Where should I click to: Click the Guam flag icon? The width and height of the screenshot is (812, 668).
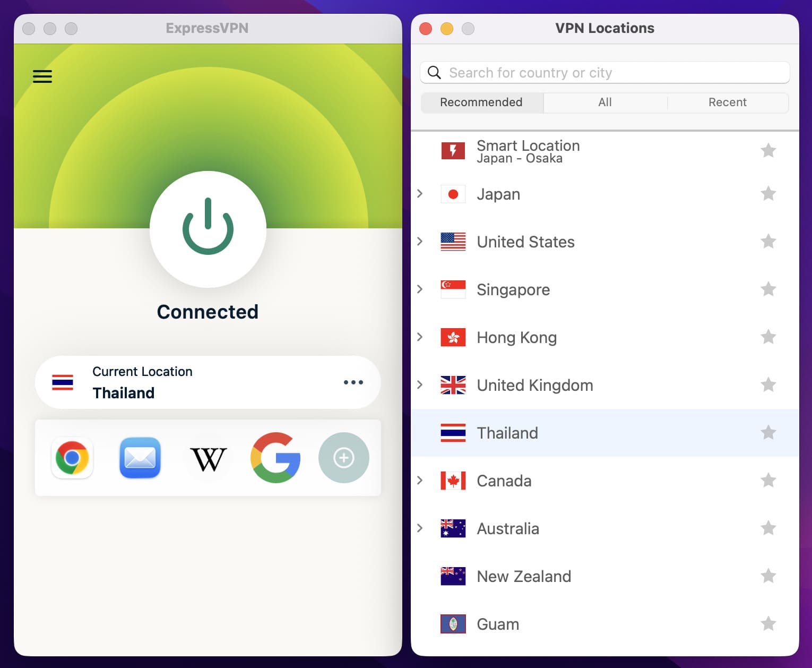pyautogui.click(x=453, y=624)
